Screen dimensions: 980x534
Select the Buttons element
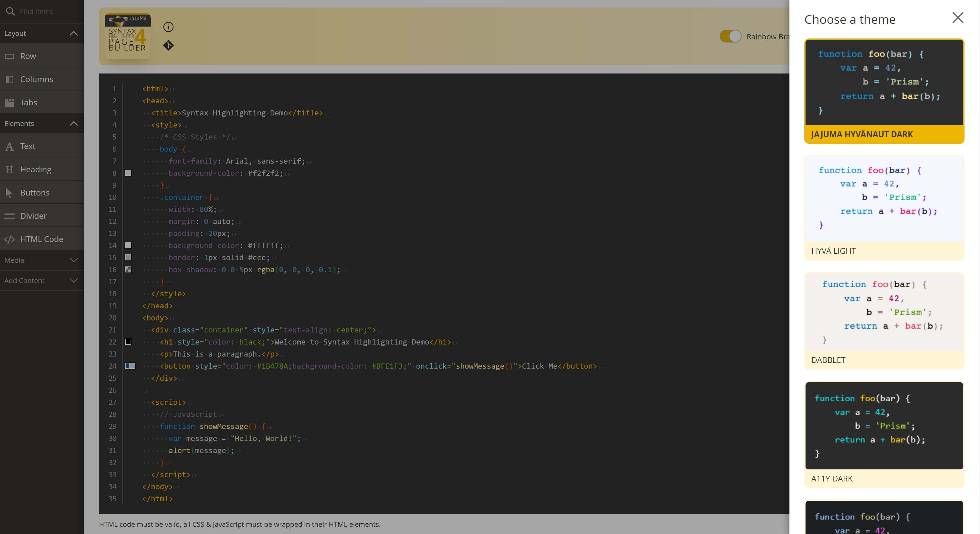(x=35, y=193)
